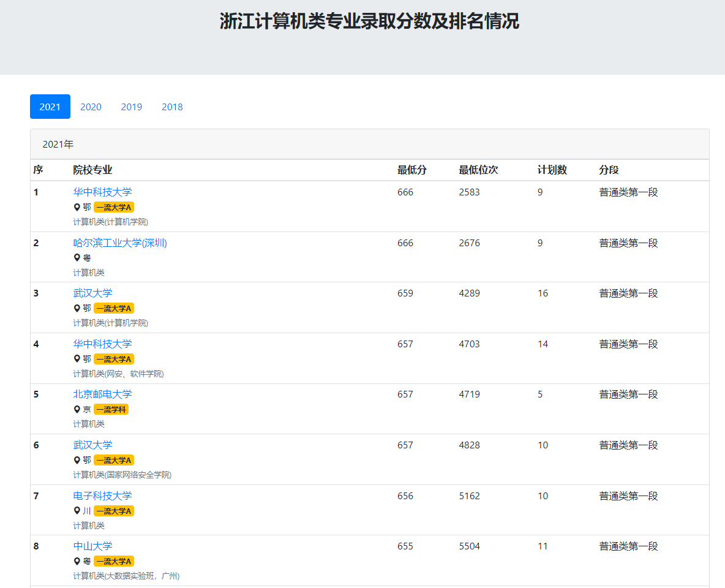Viewport: 725px width, 588px height.
Task: Open the 2019 year tab
Action: (x=131, y=107)
